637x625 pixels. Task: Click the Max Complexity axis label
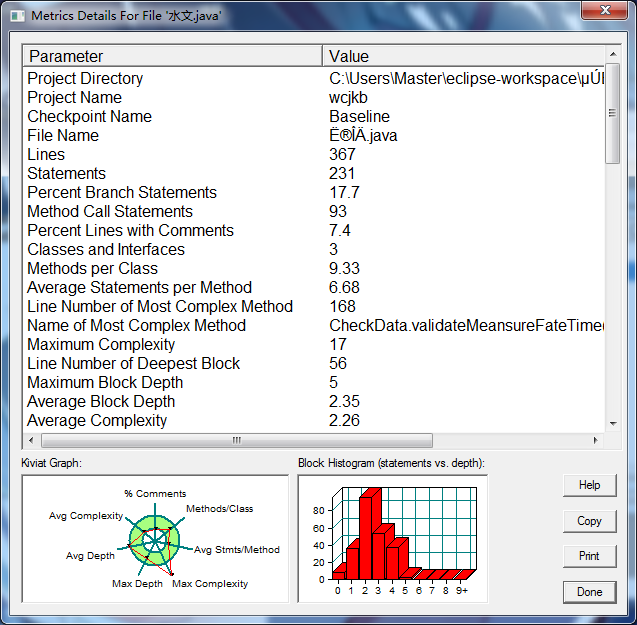pyautogui.click(x=210, y=584)
